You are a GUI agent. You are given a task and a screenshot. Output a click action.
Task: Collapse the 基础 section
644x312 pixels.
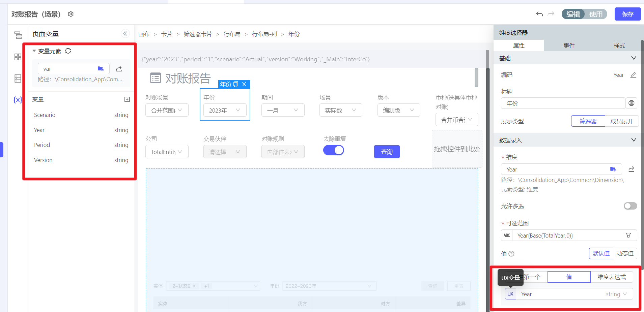(634, 58)
